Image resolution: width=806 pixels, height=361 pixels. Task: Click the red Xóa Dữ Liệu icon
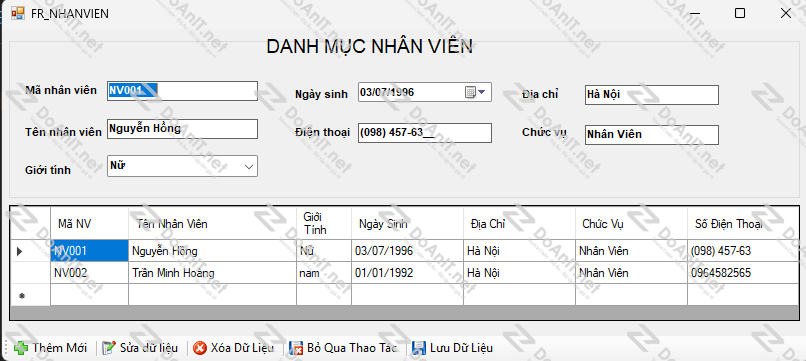point(200,348)
